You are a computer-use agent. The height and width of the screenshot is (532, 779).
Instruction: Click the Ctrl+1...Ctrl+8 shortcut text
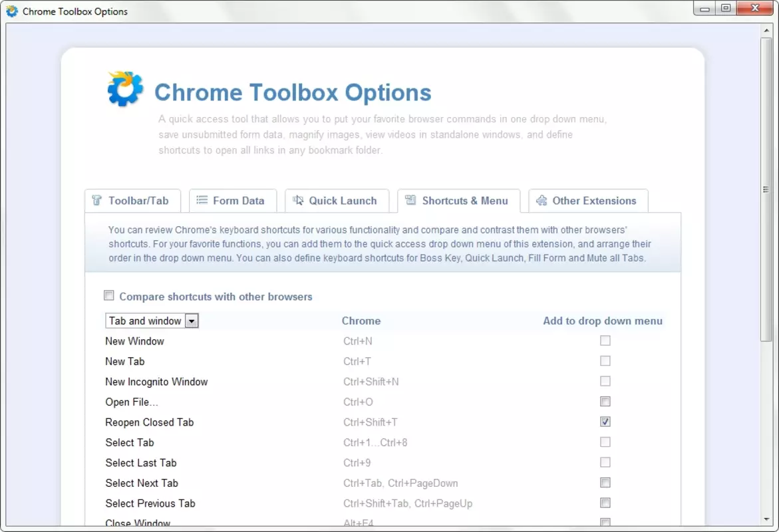(375, 443)
